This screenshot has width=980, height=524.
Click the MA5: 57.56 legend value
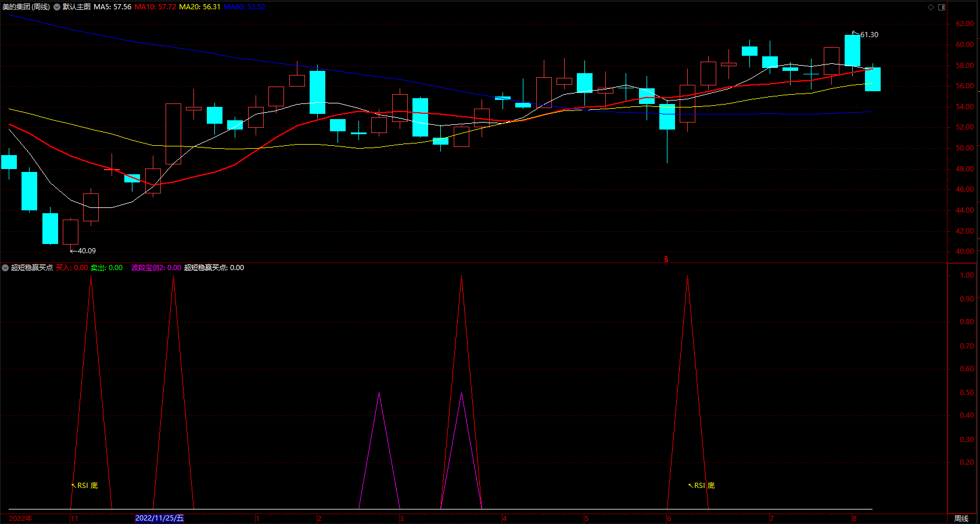tap(113, 7)
